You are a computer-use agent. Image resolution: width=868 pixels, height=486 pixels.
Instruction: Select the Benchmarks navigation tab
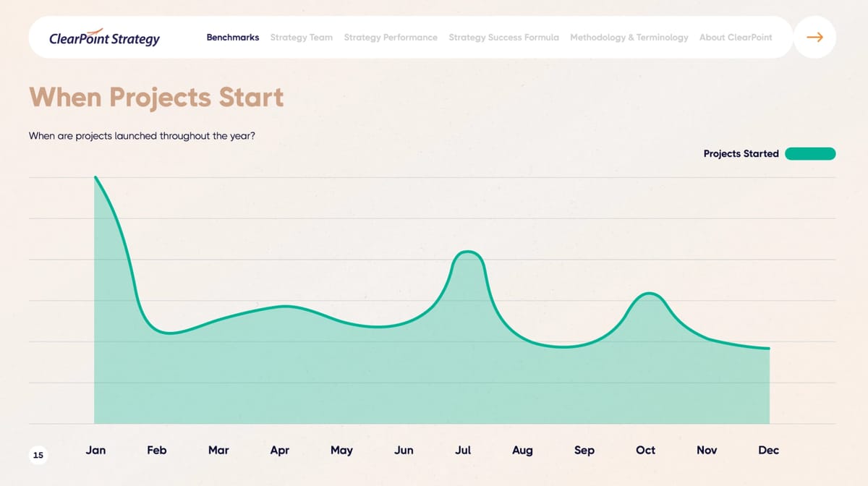click(x=233, y=37)
